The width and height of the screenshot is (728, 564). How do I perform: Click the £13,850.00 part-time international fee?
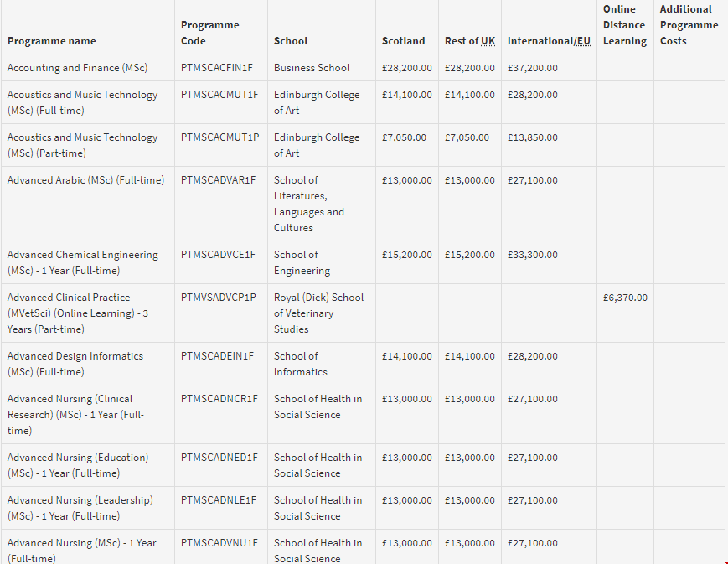coord(532,137)
